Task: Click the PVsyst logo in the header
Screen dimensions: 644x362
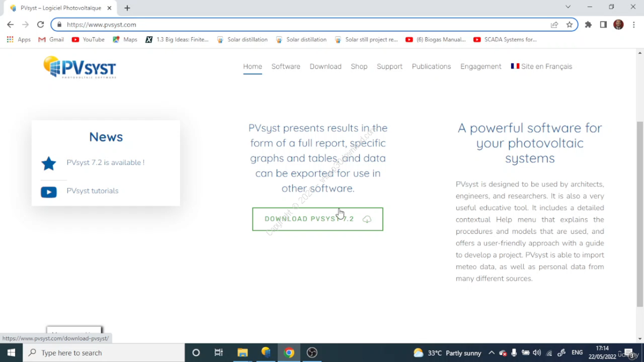Action: pyautogui.click(x=80, y=67)
